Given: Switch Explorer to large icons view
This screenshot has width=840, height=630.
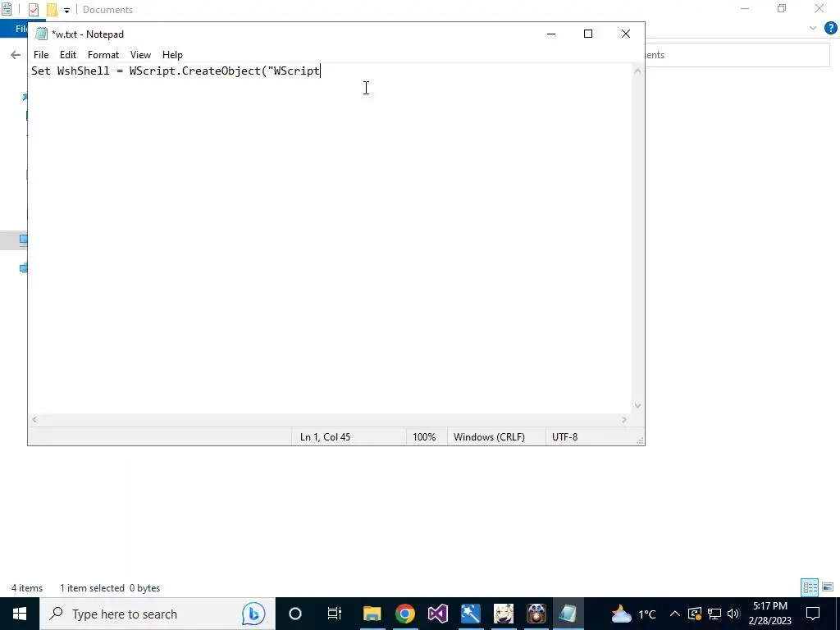Looking at the screenshot, I should tap(828, 587).
